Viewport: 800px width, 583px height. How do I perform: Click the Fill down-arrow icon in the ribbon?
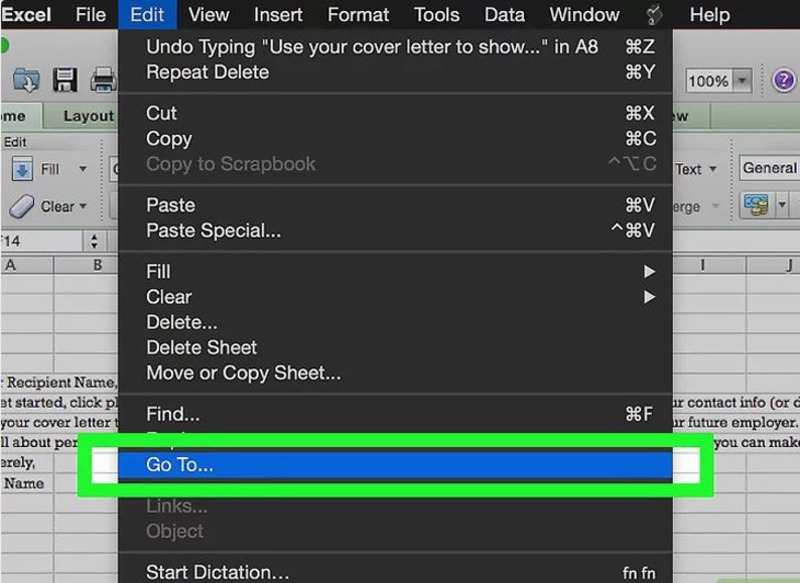[x=23, y=170]
